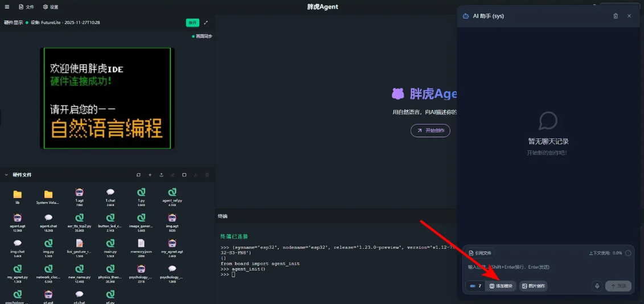Image resolution: width=644 pixels, height=304 pixels.
Task: Click upload icon in hardware files toolbar
Action: 161,175
